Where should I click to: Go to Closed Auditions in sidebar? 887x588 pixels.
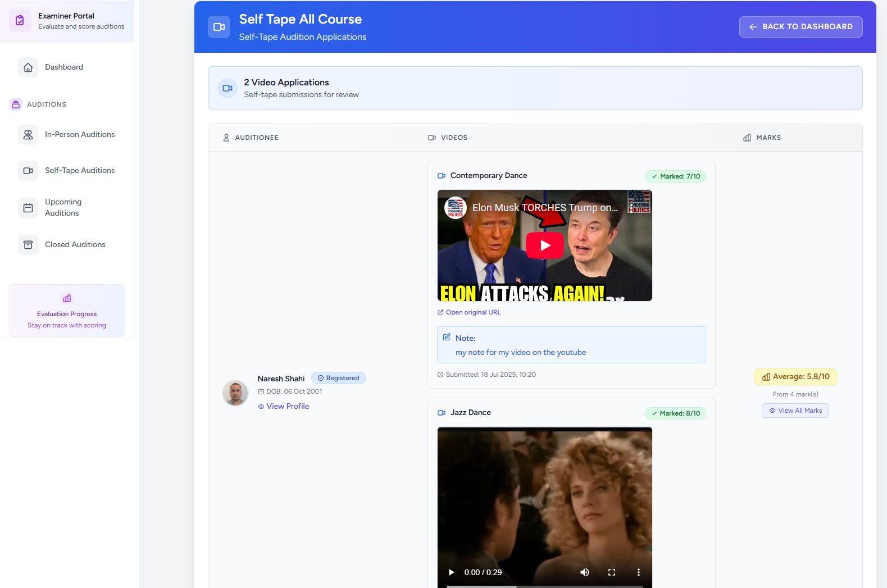[x=75, y=245]
